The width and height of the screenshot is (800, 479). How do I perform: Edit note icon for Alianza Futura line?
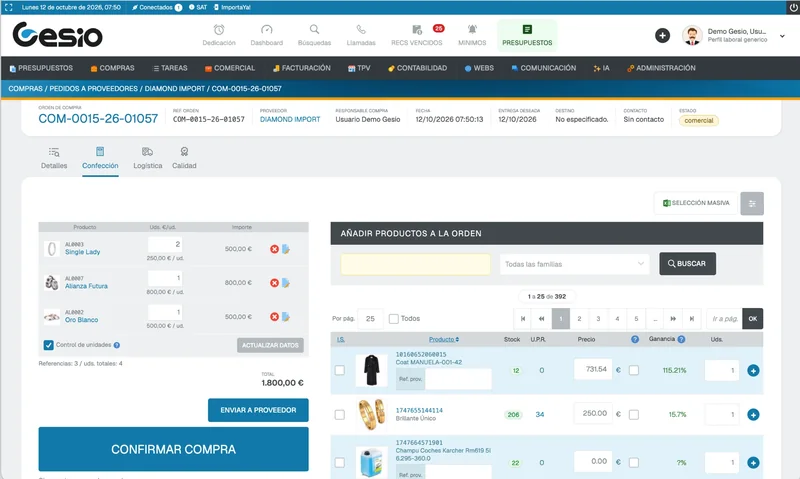coord(286,283)
